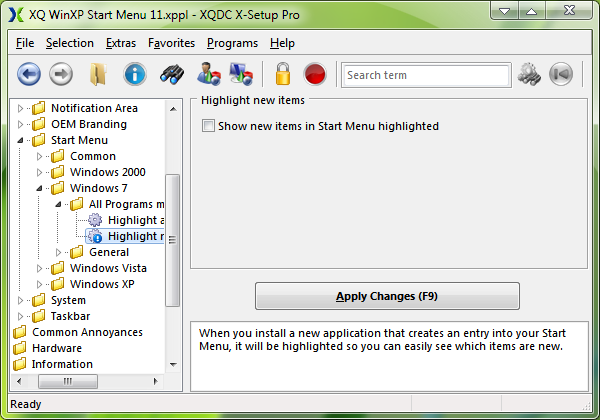The height and width of the screenshot is (420, 600).
Task: Click the Apply Changes (F9) button
Action: coord(387,296)
